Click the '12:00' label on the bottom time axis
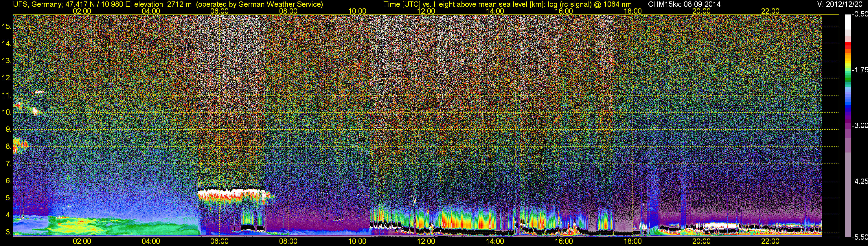868x246 pixels. (426, 241)
